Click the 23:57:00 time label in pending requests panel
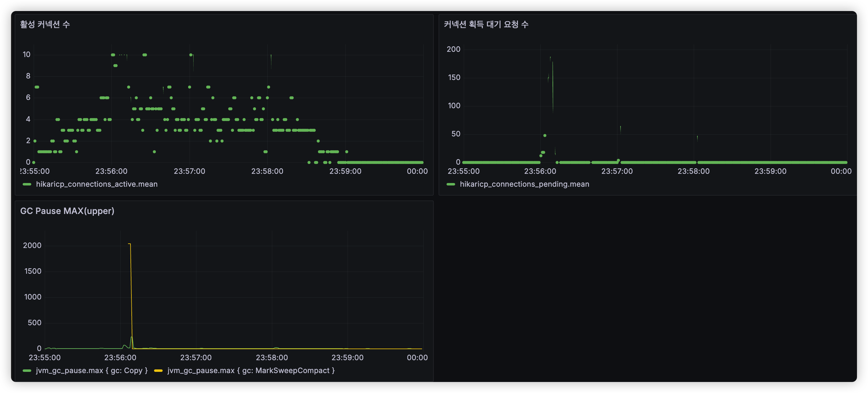The width and height of the screenshot is (868, 393). (x=617, y=171)
